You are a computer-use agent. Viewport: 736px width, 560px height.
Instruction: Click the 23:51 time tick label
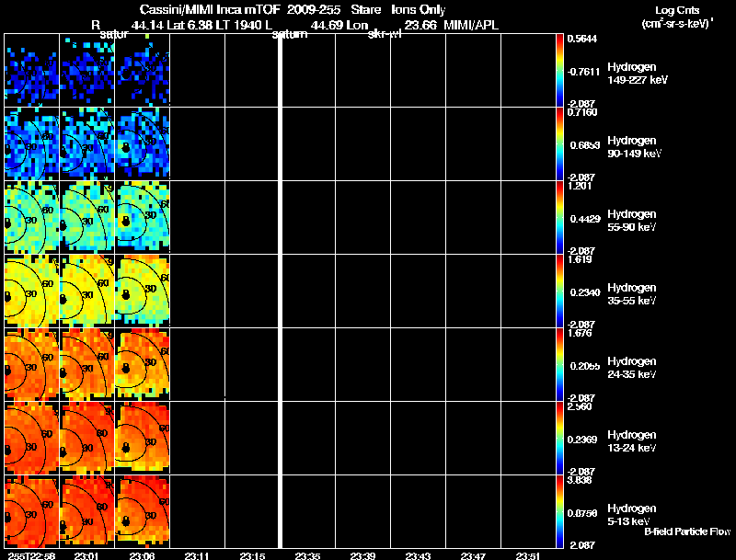tap(528, 554)
